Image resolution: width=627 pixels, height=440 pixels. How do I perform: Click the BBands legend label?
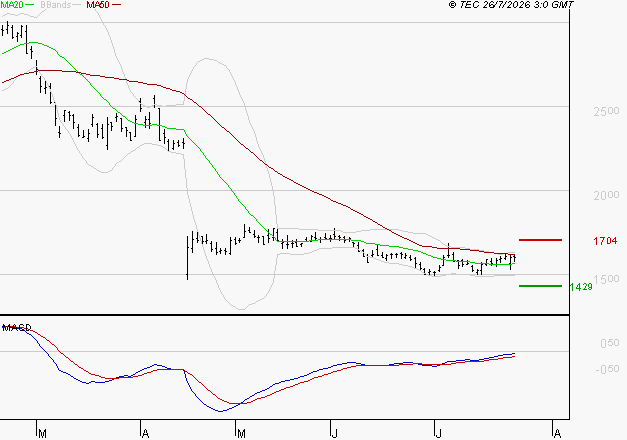[x=56, y=4]
